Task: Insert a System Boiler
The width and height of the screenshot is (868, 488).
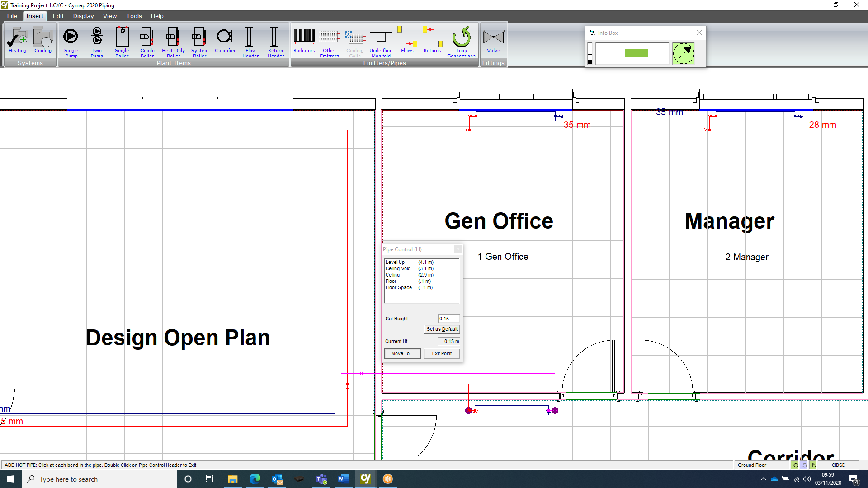Action: pyautogui.click(x=199, y=42)
